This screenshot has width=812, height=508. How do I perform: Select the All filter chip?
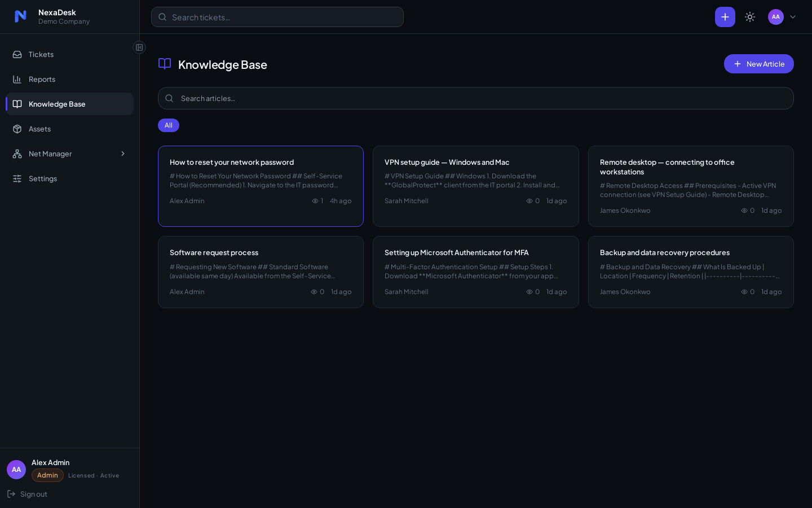point(169,125)
